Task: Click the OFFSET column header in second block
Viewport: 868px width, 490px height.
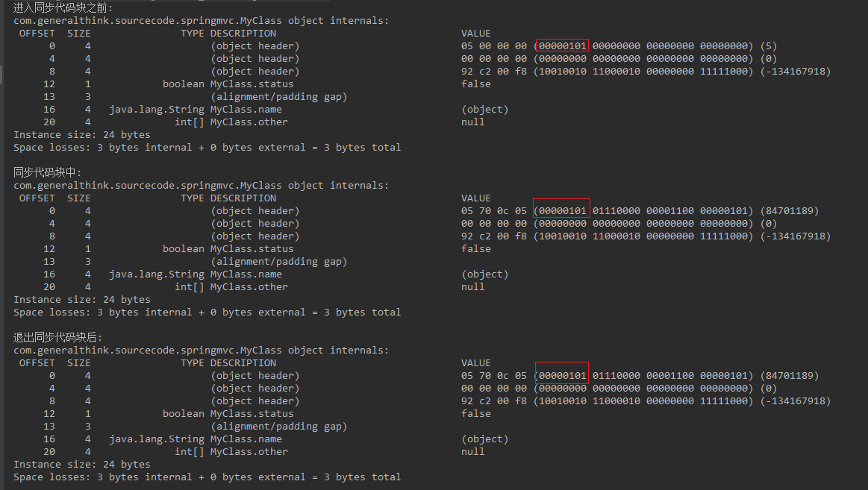Action: (37, 198)
